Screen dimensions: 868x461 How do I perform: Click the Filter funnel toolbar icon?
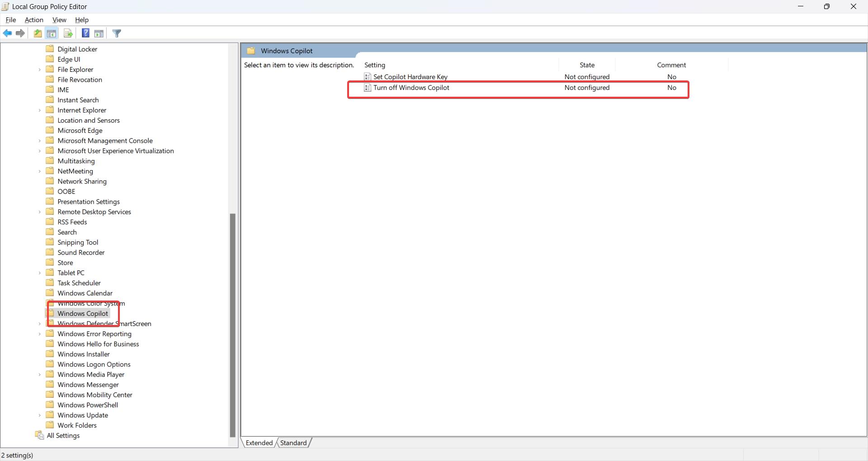tap(117, 33)
